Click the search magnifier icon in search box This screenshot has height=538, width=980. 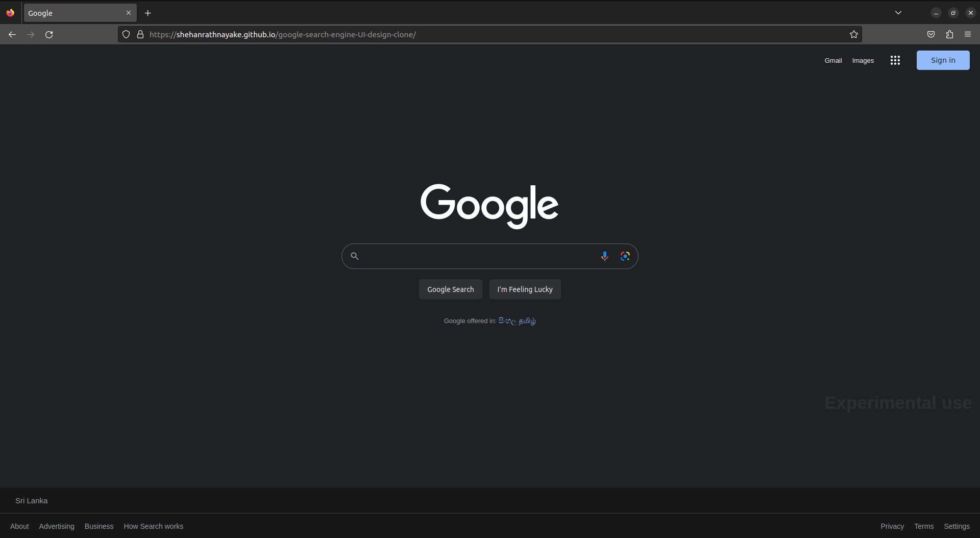coord(355,256)
